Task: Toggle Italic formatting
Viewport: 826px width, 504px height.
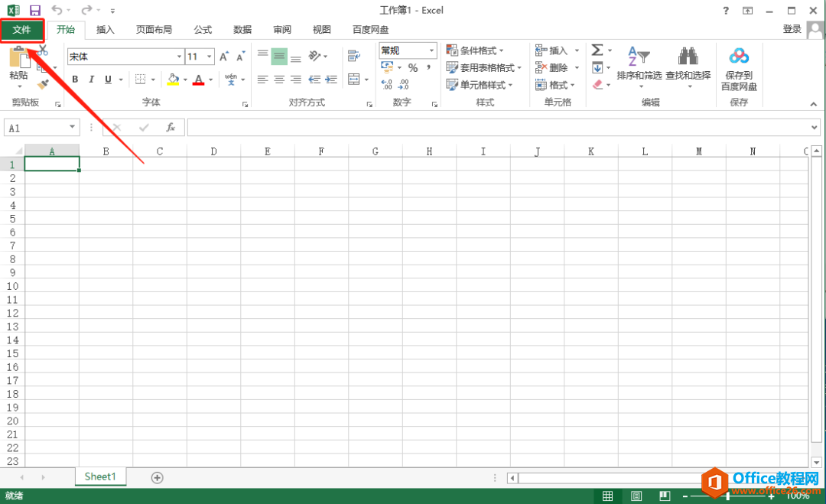Action: tap(91, 80)
